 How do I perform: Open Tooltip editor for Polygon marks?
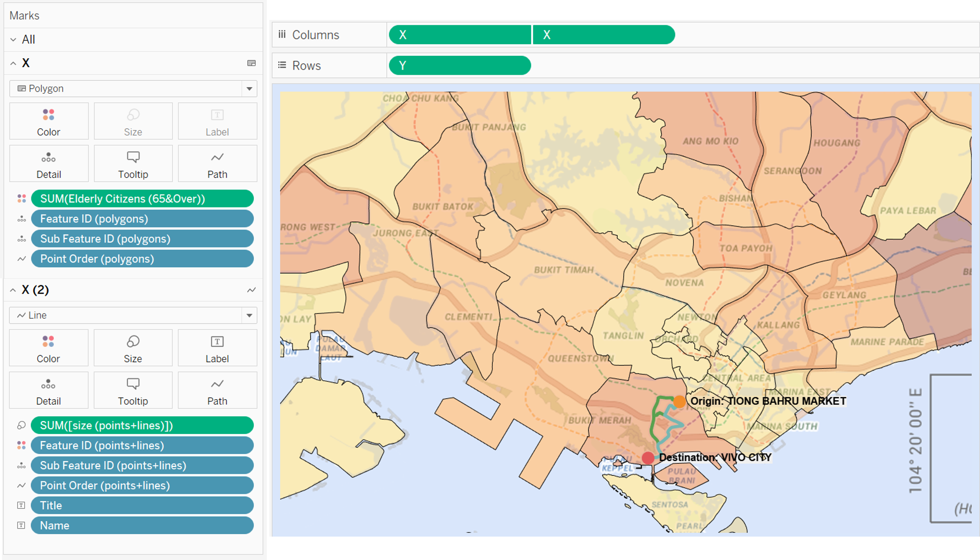tap(133, 164)
